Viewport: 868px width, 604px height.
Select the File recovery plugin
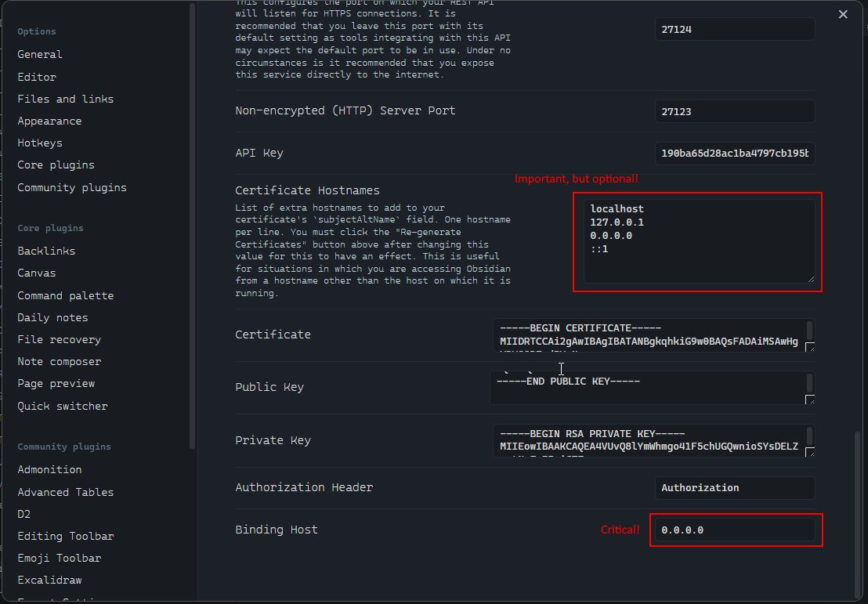[x=58, y=339]
